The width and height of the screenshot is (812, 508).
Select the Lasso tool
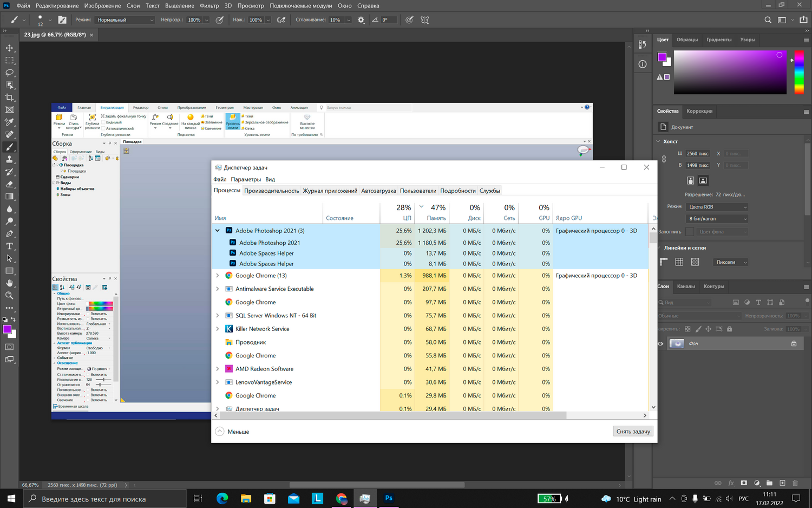[x=9, y=73]
